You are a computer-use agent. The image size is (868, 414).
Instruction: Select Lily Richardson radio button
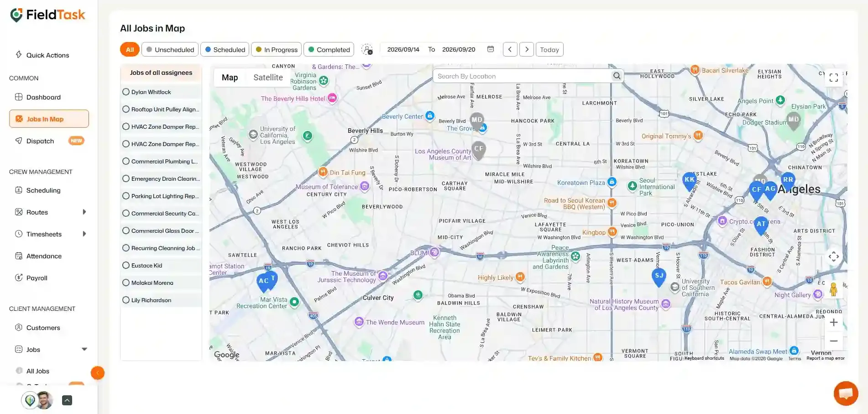(126, 300)
